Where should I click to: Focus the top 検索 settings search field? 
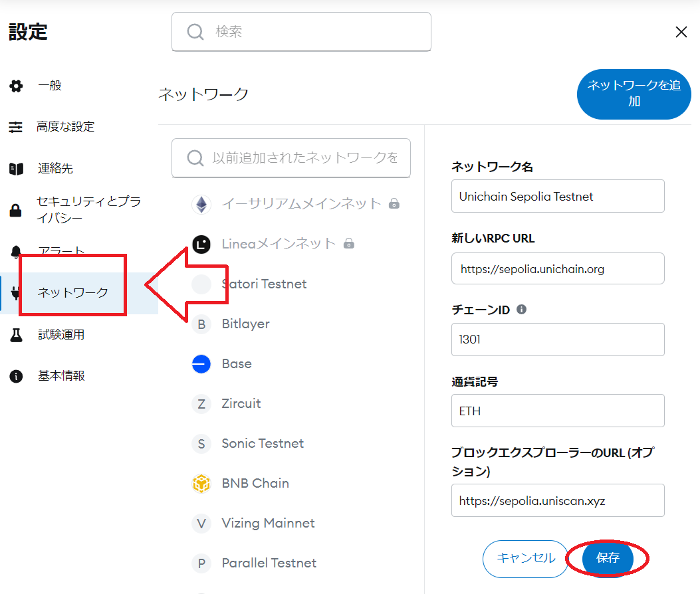coord(301,32)
